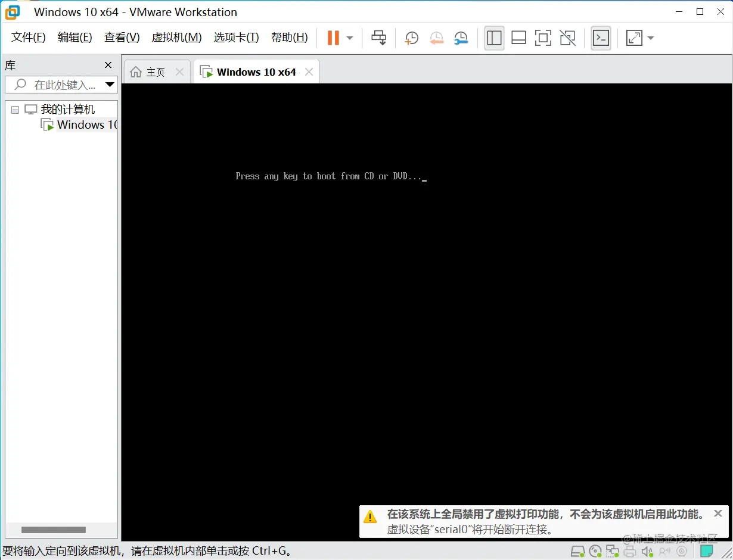
Task: Click the greyed user-with-sound-waves device status icon
Action: (664, 551)
